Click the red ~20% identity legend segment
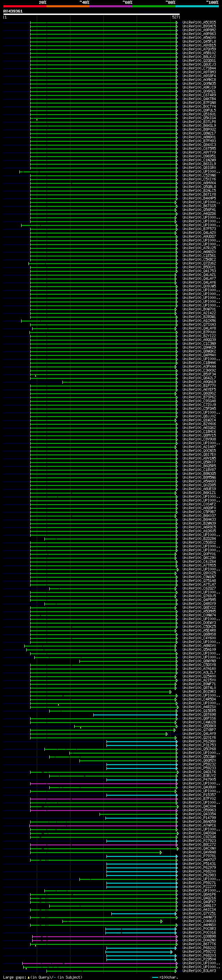Image resolution: width=222 pixels, height=980 pixels. [25, 6]
